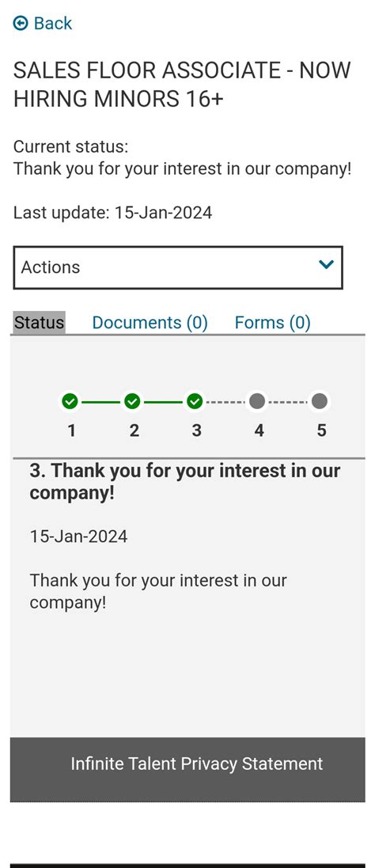Click the number 4 label under progress tracker
This screenshot has height=868, width=375.
click(x=259, y=430)
